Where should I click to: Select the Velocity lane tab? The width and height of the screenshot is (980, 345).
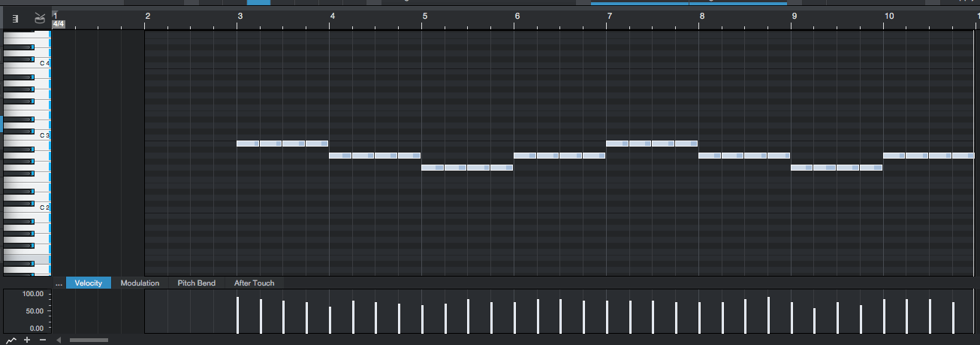click(89, 283)
